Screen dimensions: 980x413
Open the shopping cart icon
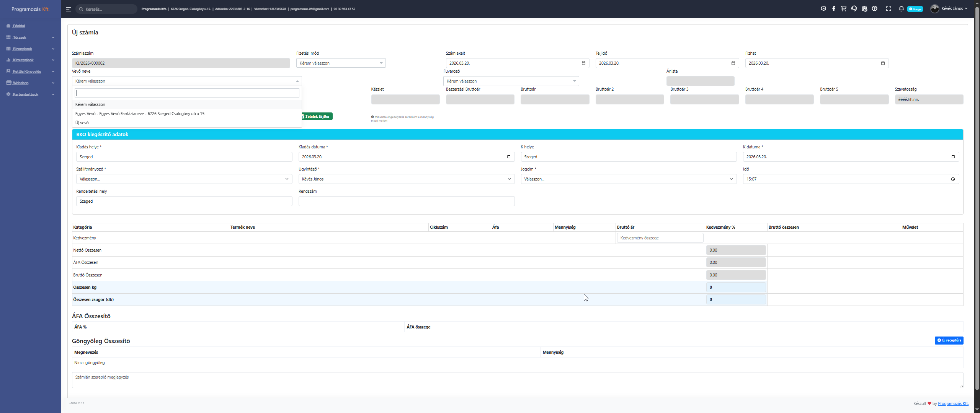pyautogui.click(x=843, y=8)
